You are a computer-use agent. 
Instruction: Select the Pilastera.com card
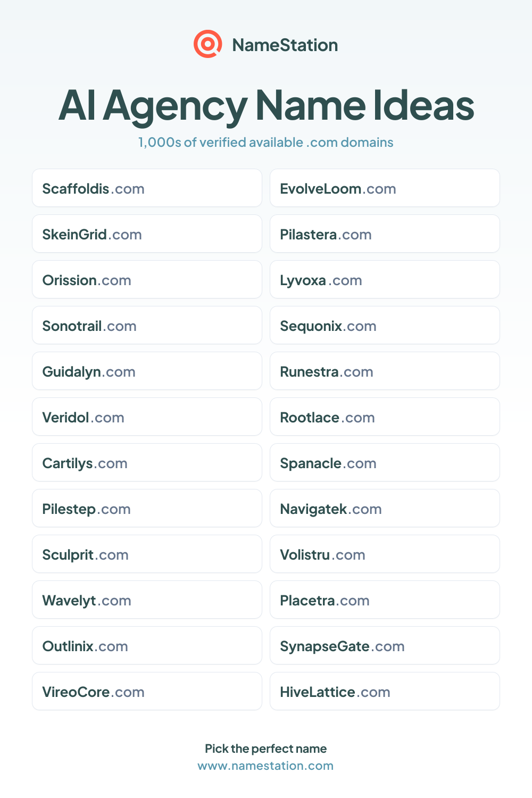[385, 234]
